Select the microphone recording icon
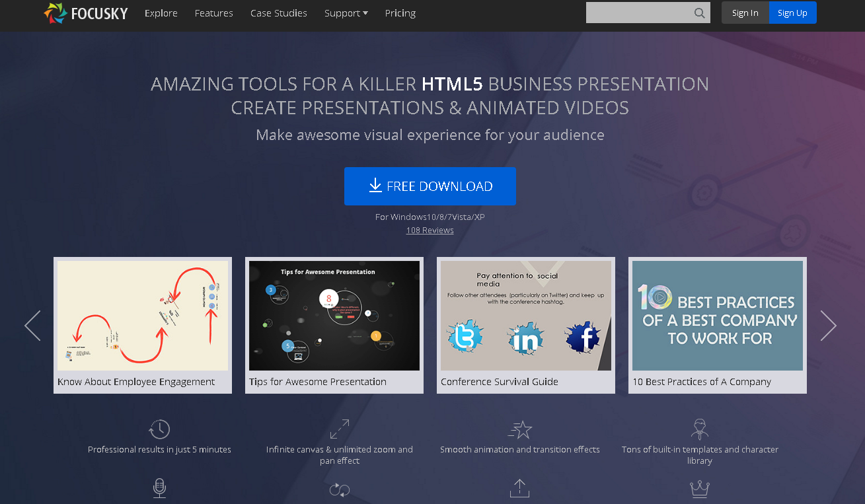This screenshot has width=865, height=504. point(159,489)
